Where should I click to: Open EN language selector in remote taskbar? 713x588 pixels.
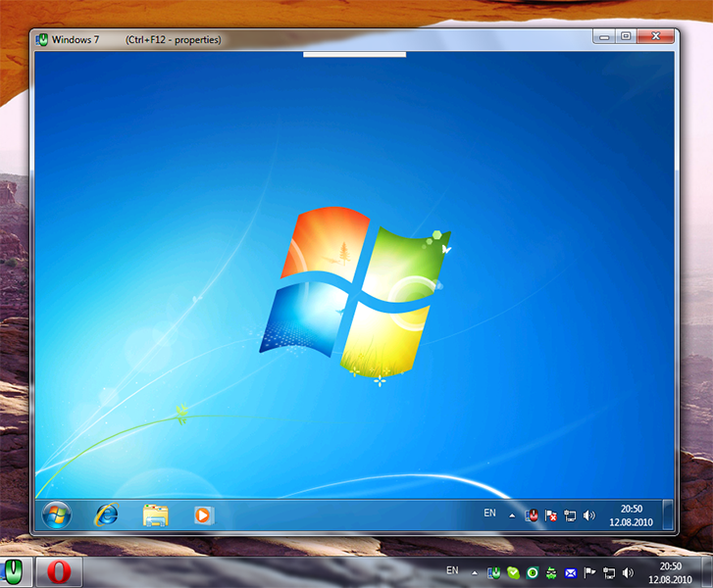click(490, 513)
